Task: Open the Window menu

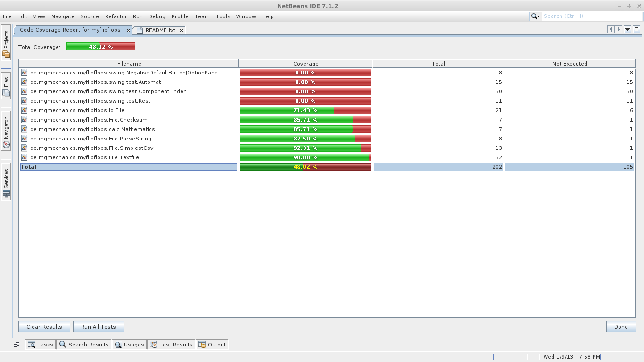Action: coord(246,16)
